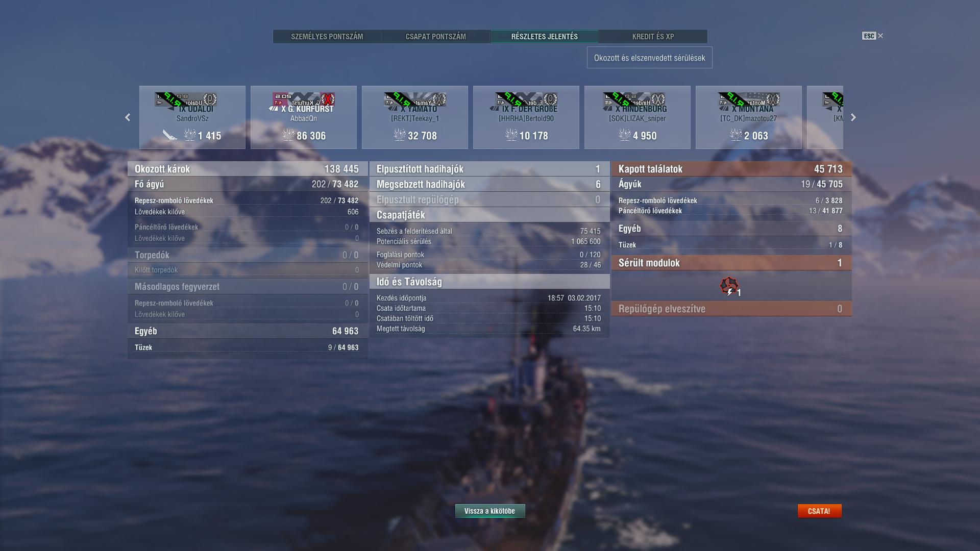
Task: Select the X G. Kurfürst ship card
Action: [x=304, y=117]
